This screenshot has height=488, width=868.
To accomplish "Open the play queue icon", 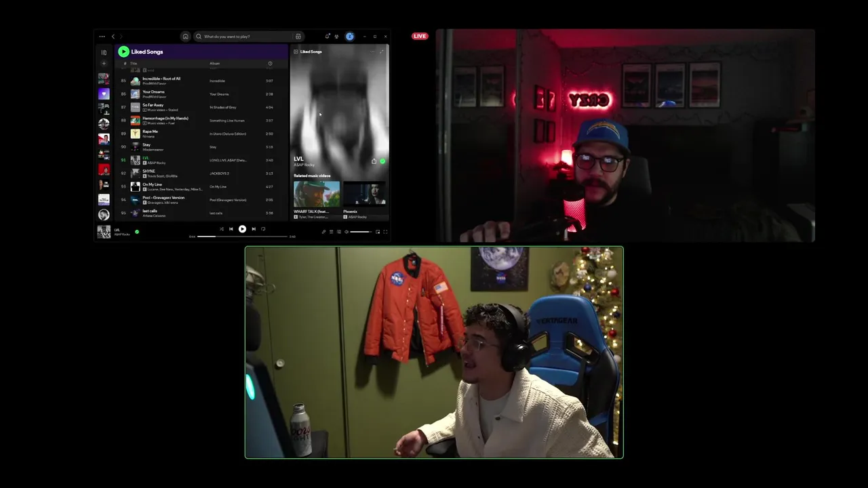I will click(x=331, y=232).
